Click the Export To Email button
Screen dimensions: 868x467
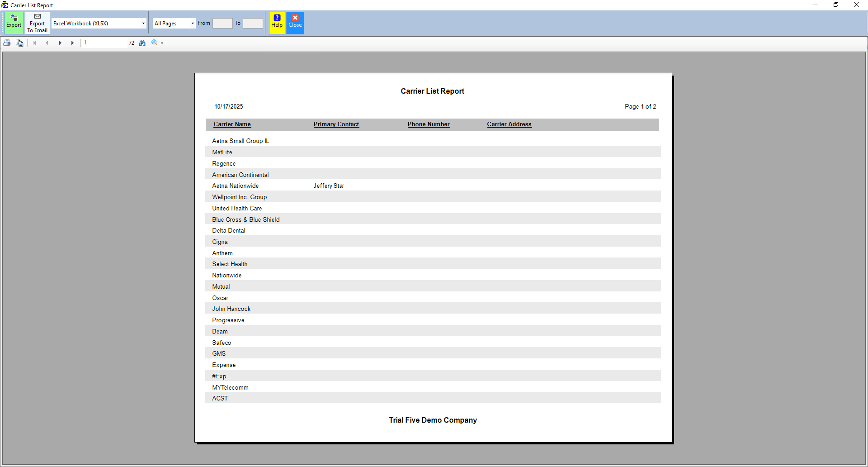[37, 23]
